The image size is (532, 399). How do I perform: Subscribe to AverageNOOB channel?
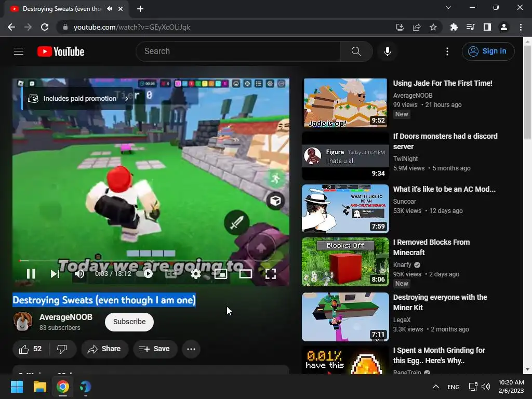[x=129, y=322]
